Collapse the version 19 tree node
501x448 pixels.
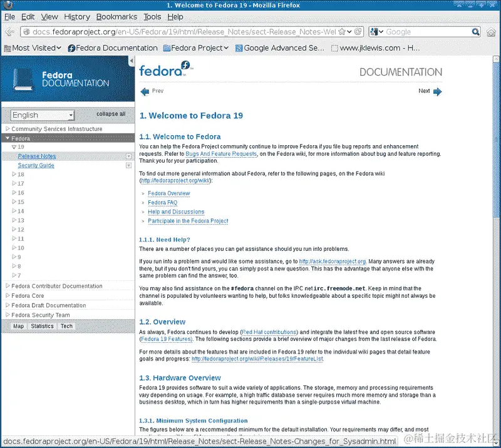tap(14, 147)
